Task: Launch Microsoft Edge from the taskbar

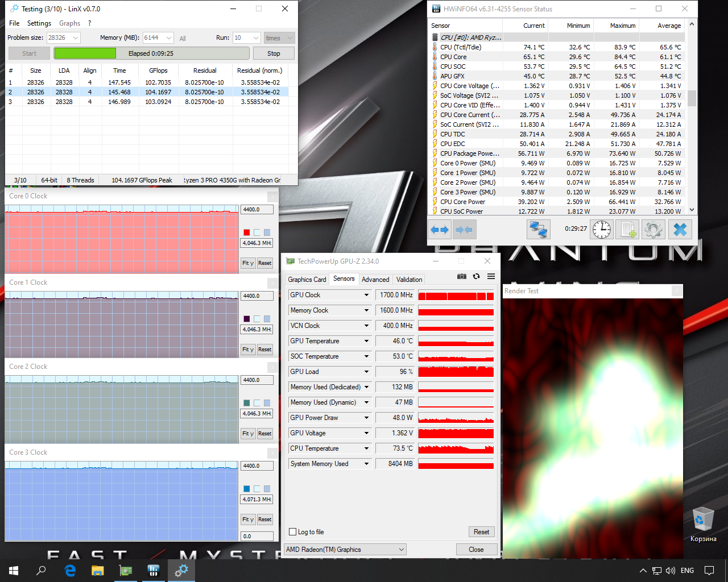Action: coord(70,571)
